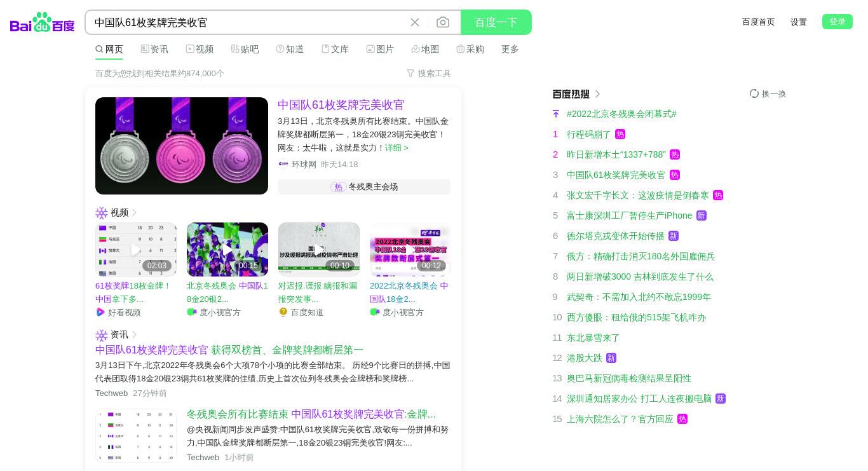Screen dimensions: 868x471
Task: Open hot search 富士康深圳工厂暂停生产iPhone
Action: point(629,215)
